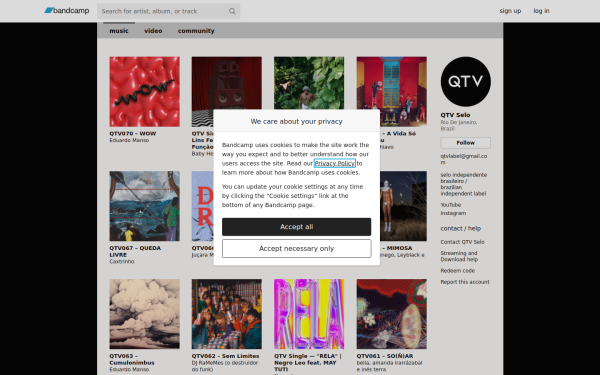
Task: Click the Bandcamp logo
Action: click(x=67, y=11)
